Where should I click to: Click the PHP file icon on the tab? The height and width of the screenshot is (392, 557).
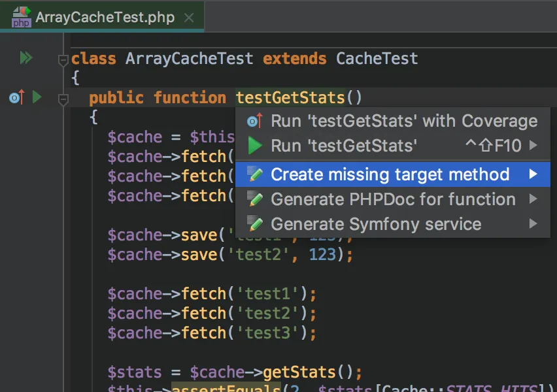pos(22,17)
